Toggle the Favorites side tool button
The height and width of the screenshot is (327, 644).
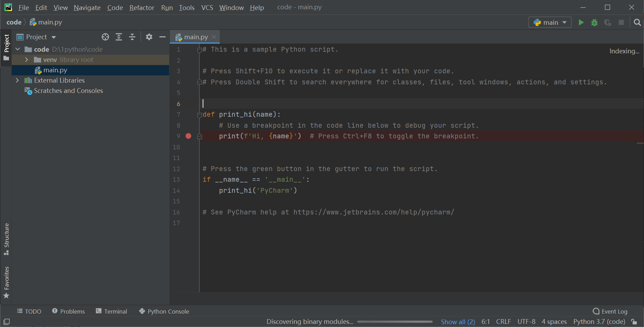(x=6, y=282)
